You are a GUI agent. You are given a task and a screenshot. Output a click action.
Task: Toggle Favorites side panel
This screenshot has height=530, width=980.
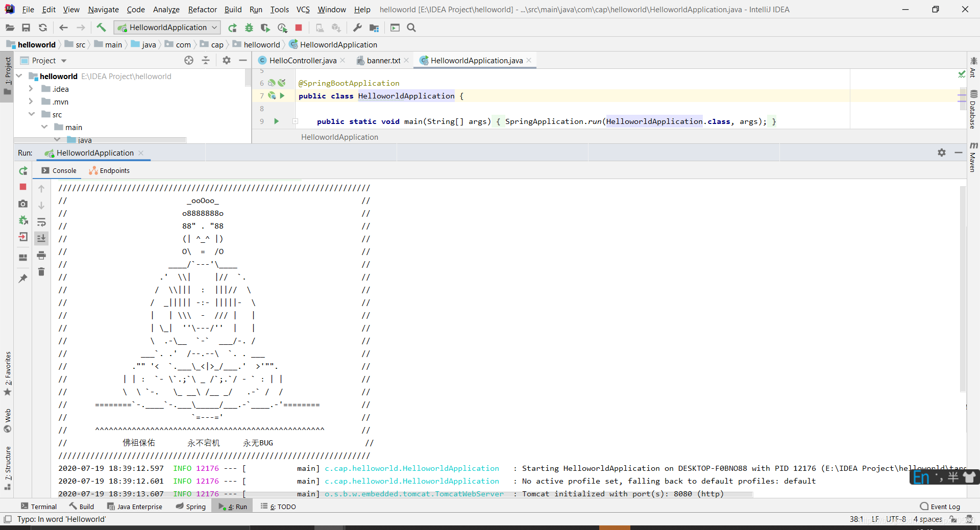click(x=8, y=373)
